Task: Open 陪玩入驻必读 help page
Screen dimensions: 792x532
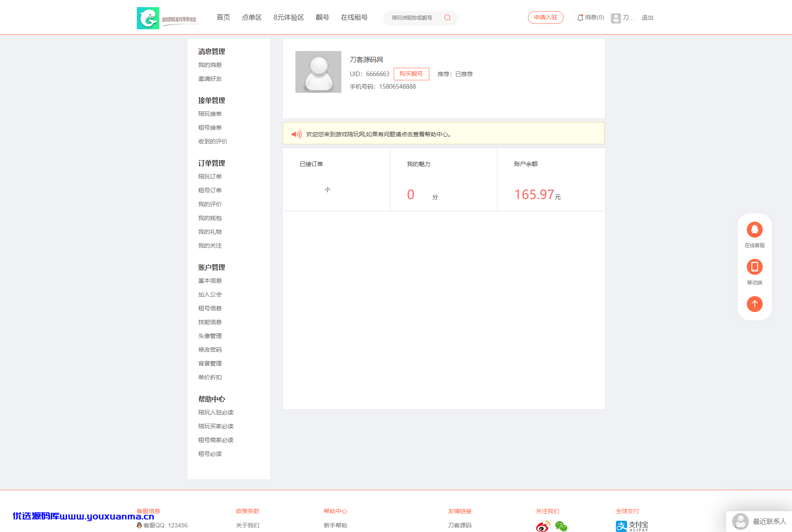Action: 216,412
